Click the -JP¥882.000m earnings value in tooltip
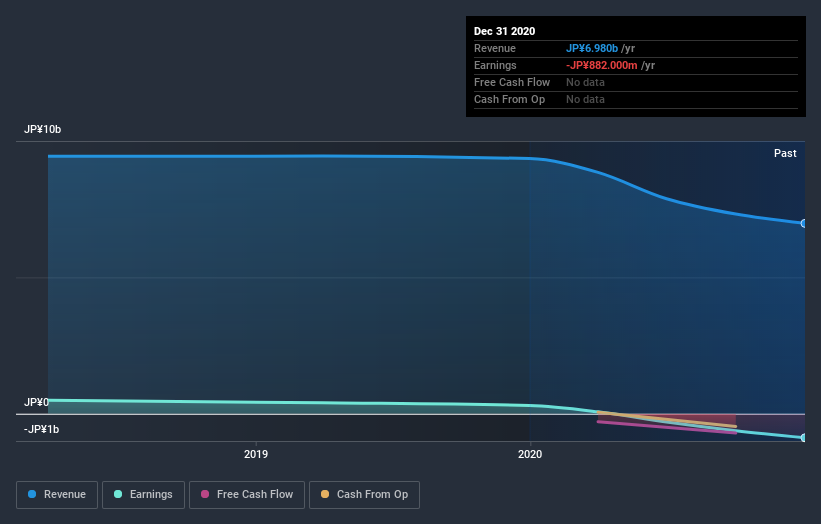Screen dimensions: 821x524 coord(602,65)
